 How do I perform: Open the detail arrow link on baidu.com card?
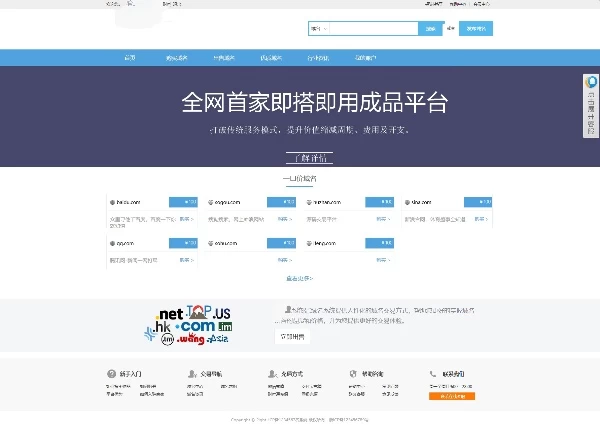(x=187, y=219)
